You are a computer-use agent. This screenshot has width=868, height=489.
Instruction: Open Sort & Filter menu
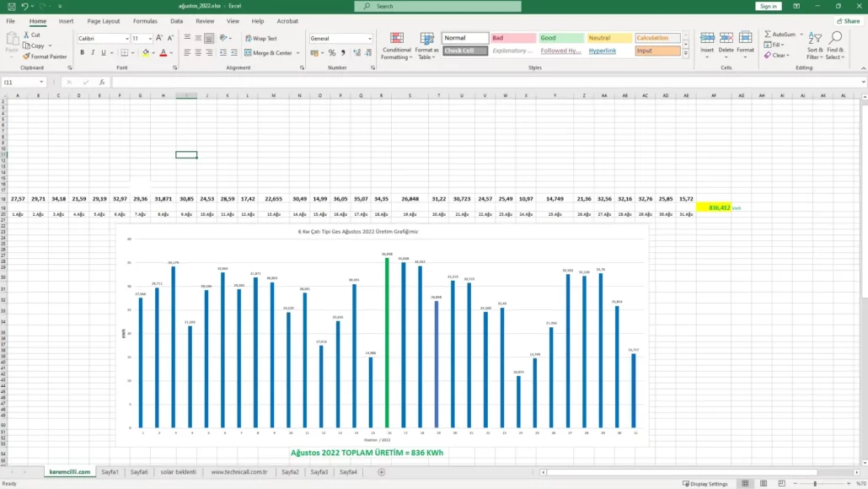point(814,46)
